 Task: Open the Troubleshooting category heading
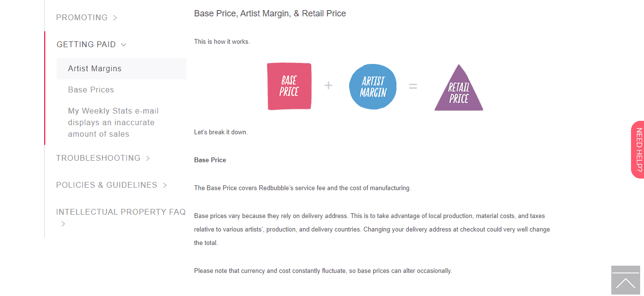[98, 158]
